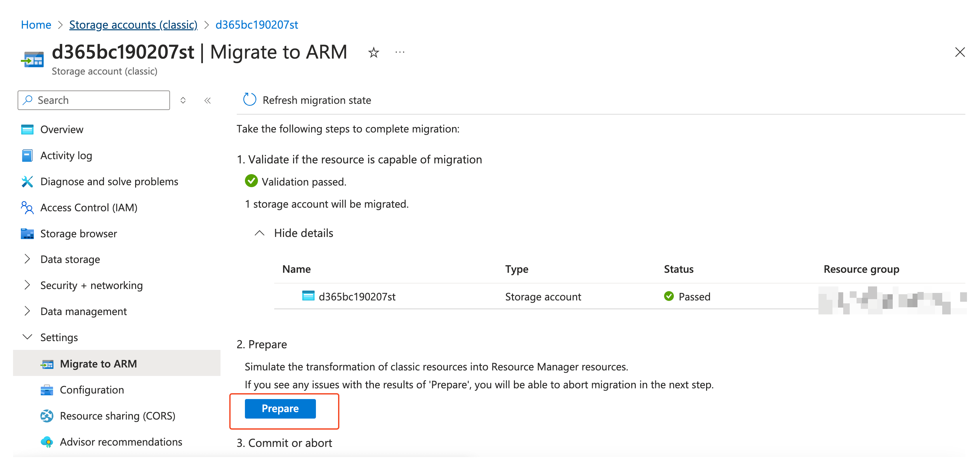This screenshot has width=980, height=470.
Task: Open the more options ellipsis menu
Action: click(x=399, y=52)
